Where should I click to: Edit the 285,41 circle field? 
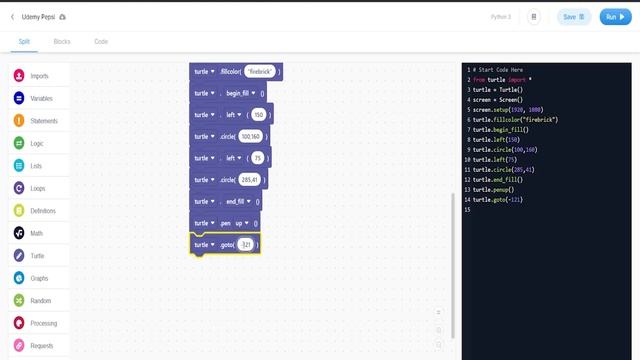click(249, 180)
